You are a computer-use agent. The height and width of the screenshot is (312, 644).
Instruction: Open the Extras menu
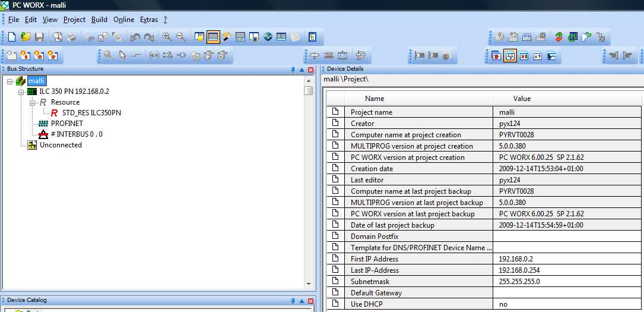coord(148,20)
